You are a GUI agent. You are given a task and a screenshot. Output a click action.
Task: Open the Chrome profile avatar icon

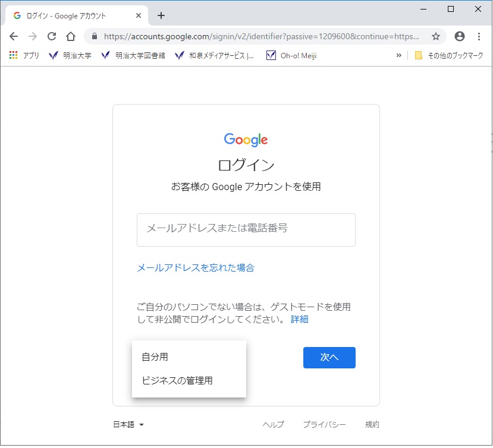pos(459,36)
